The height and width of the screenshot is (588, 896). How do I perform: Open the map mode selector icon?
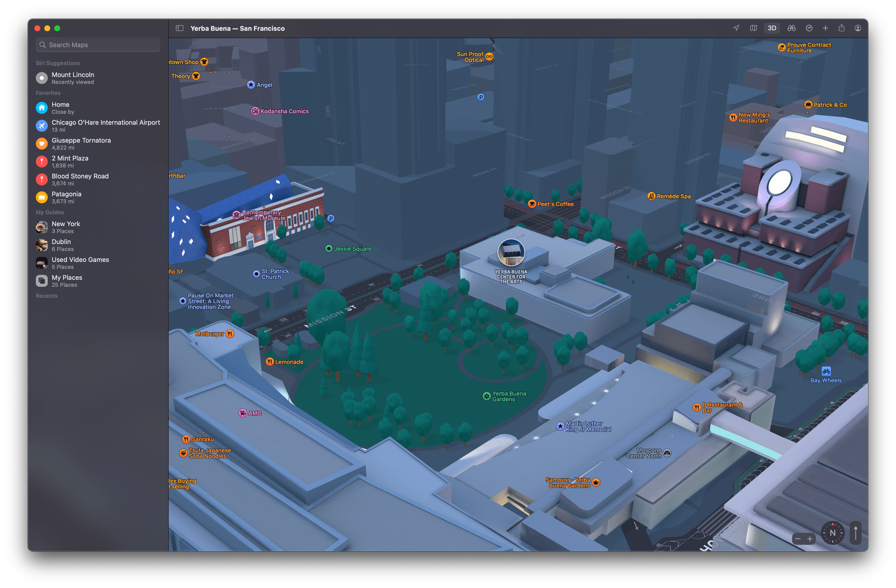click(x=753, y=28)
